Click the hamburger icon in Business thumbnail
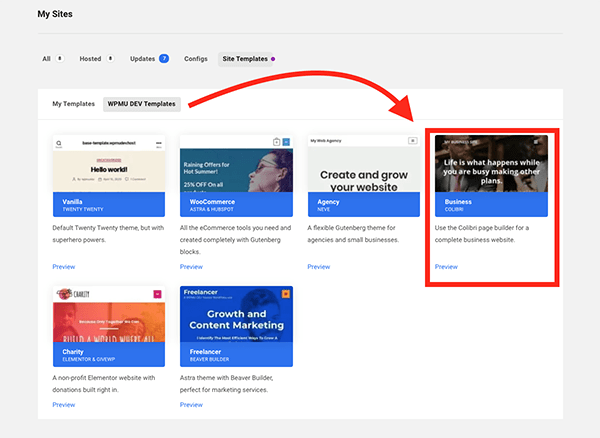600x438 pixels. (536, 142)
